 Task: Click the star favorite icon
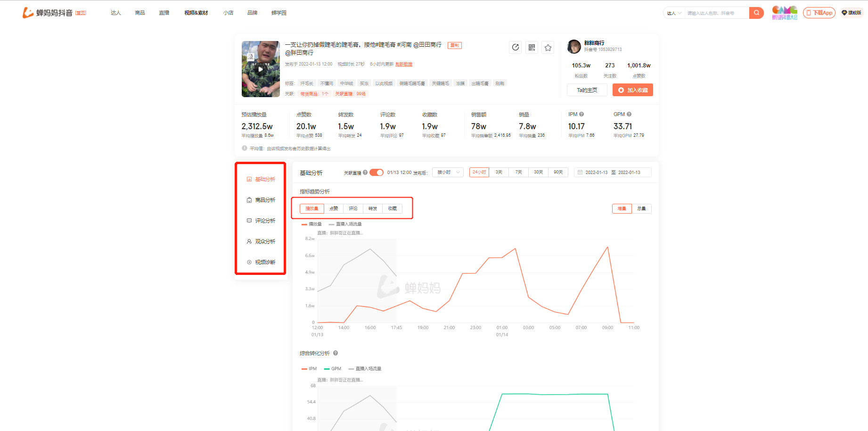[x=548, y=47]
